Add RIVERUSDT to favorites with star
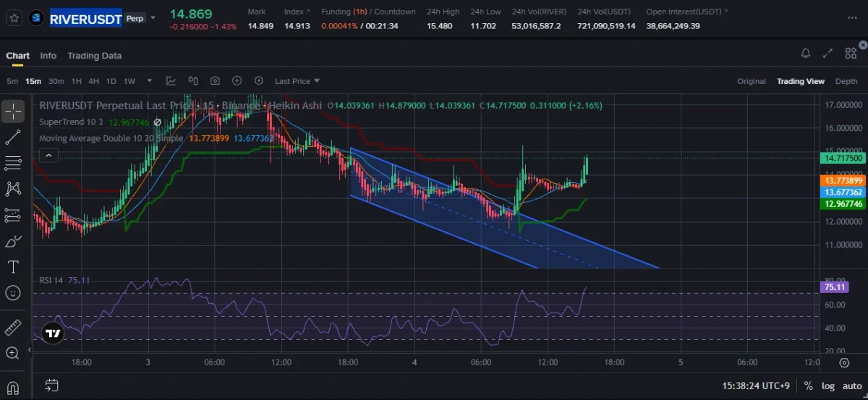 (14, 18)
